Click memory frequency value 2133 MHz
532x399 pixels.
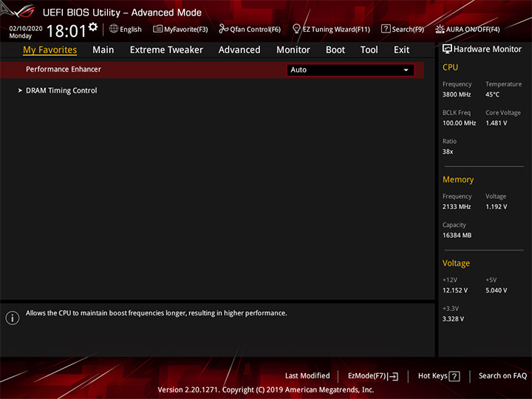(457, 207)
